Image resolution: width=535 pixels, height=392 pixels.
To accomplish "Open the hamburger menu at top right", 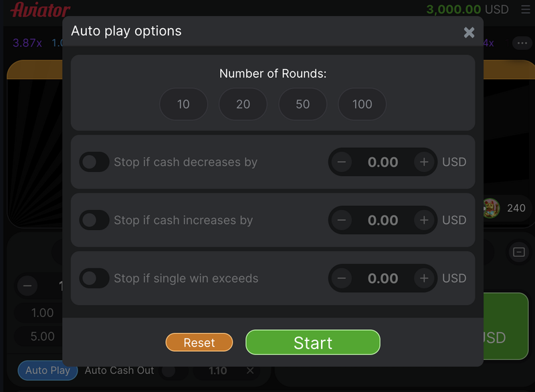I will [x=525, y=10].
